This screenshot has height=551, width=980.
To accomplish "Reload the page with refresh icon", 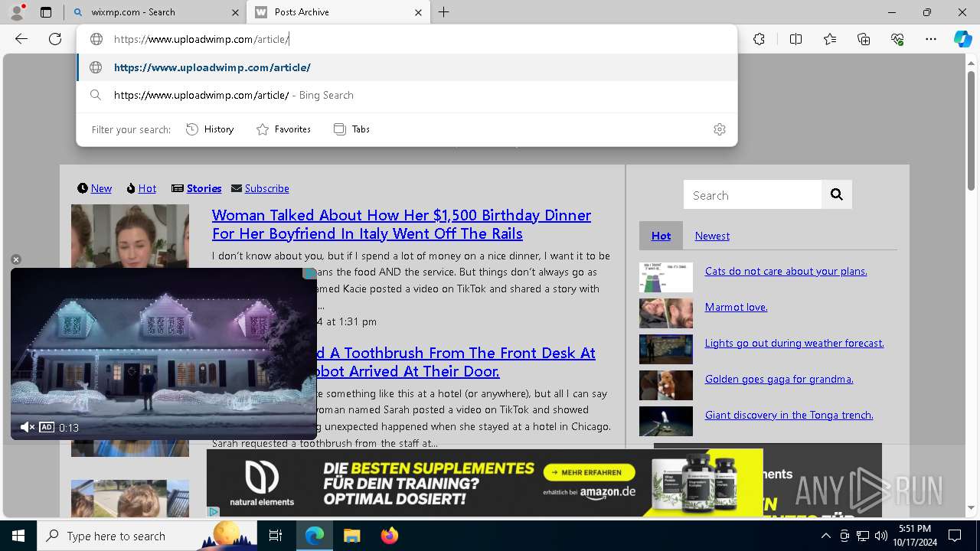I will [x=55, y=39].
